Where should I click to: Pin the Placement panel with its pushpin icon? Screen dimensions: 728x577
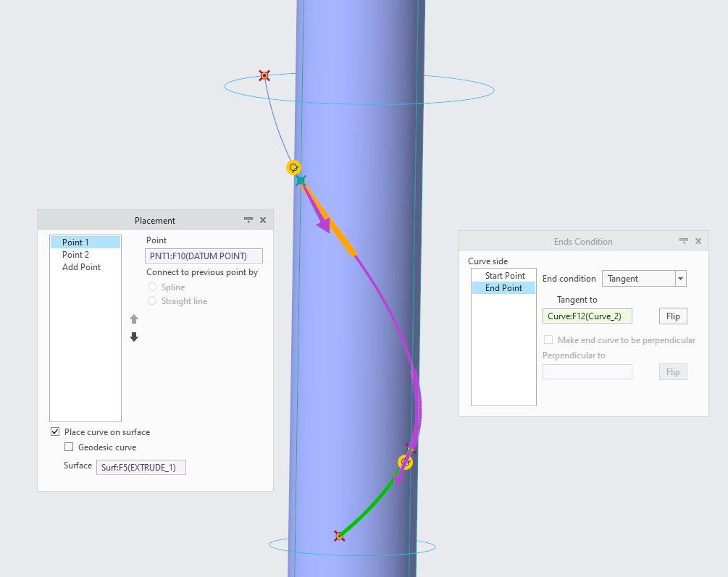248,220
